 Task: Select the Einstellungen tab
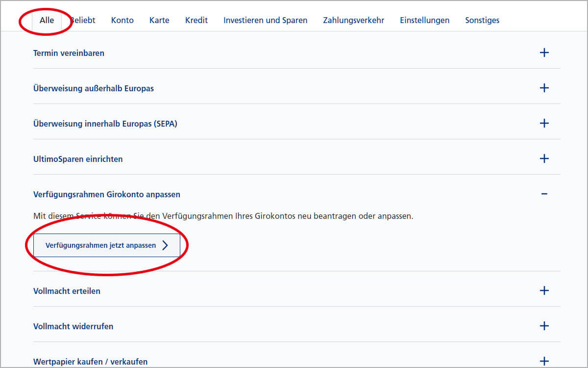[x=424, y=20]
